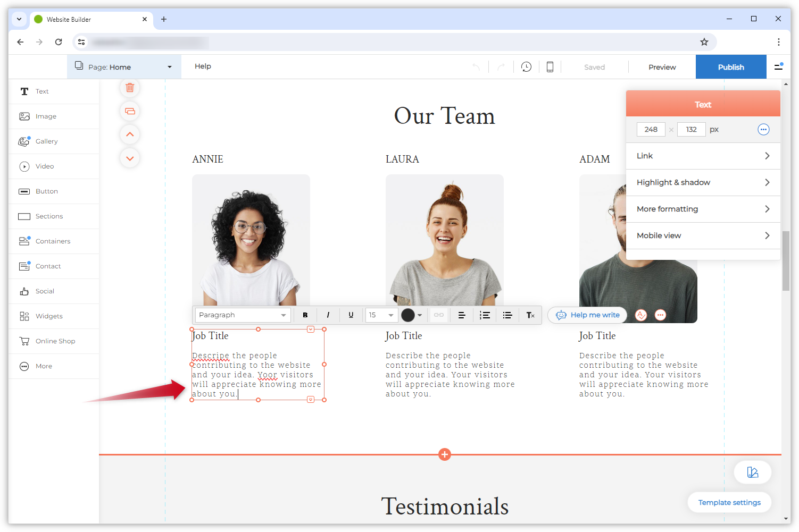The height and width of the screenshot is (532, 799).
Task: Click the width input field showing 248
Action: (651, 130)
